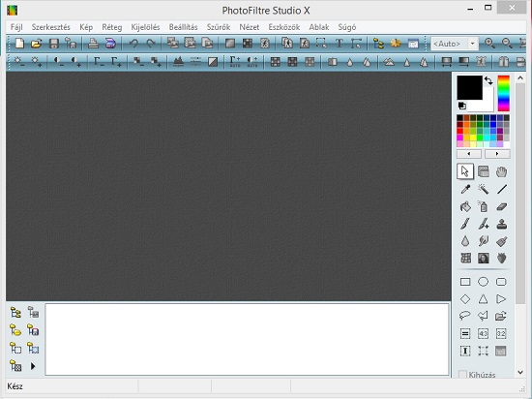Open the Beállítás menu

tap(183, 27)
